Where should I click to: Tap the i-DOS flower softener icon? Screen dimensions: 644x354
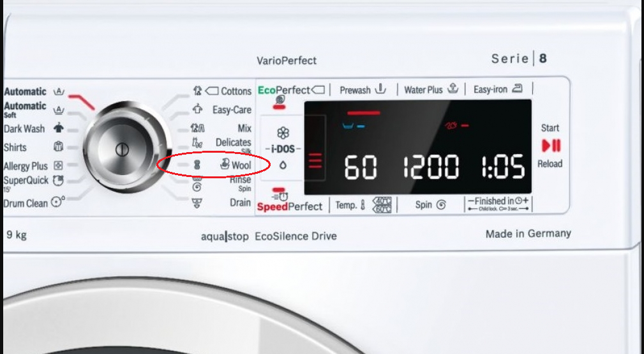(x=283, y=134)
